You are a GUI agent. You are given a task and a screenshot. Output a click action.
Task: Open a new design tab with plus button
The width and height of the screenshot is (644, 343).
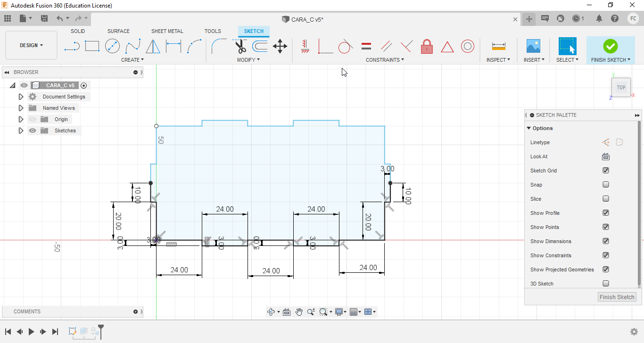(x=529, y=19)
